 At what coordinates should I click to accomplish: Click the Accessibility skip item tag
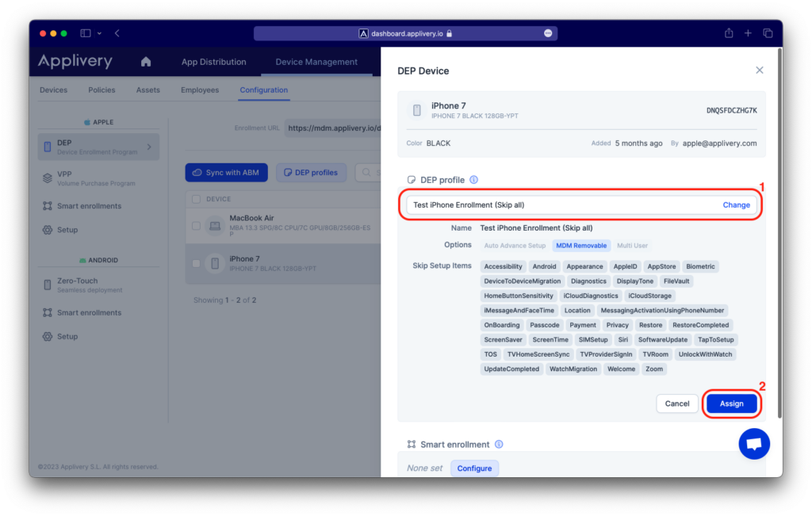(x=503, y=266)
